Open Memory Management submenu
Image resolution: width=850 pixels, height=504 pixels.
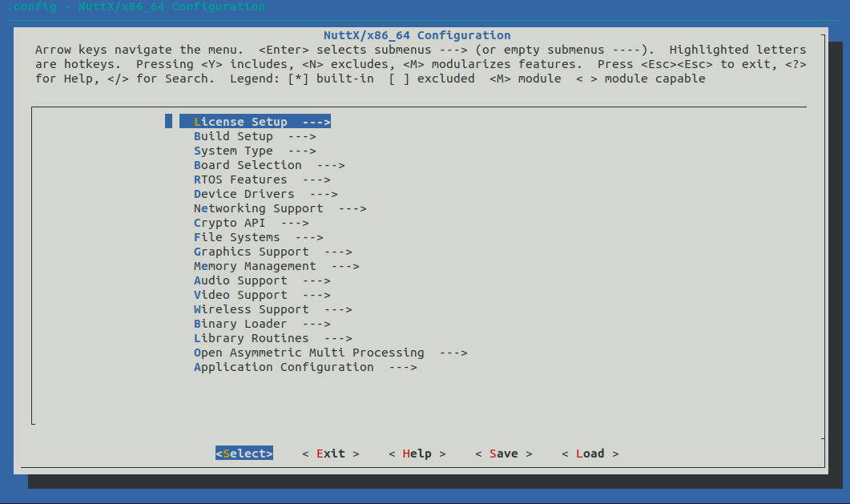point(276,266)
